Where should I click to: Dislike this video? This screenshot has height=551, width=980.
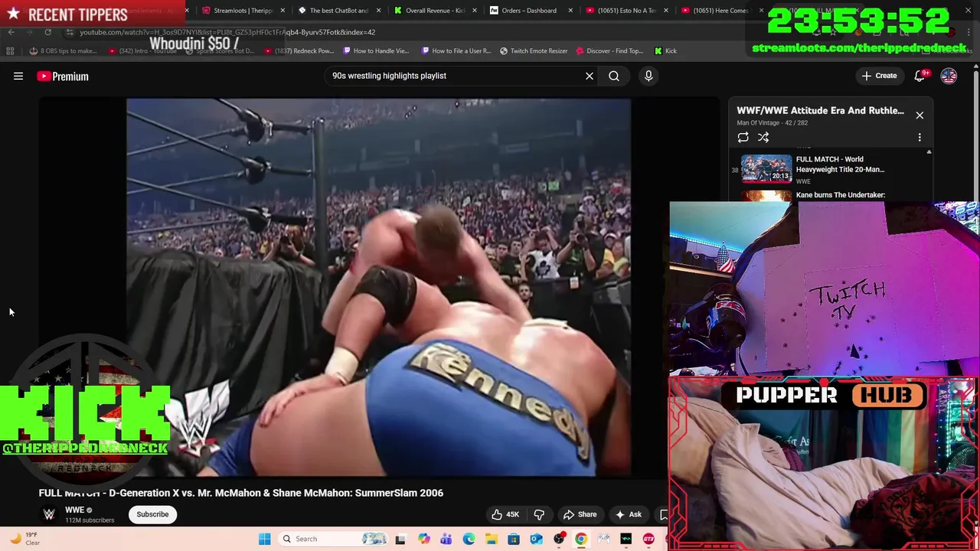coord(539,514)
